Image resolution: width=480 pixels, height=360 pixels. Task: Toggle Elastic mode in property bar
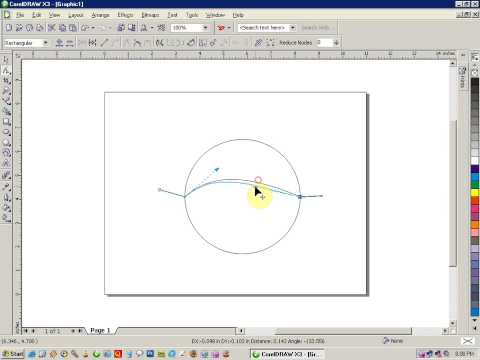pos(258,43)
